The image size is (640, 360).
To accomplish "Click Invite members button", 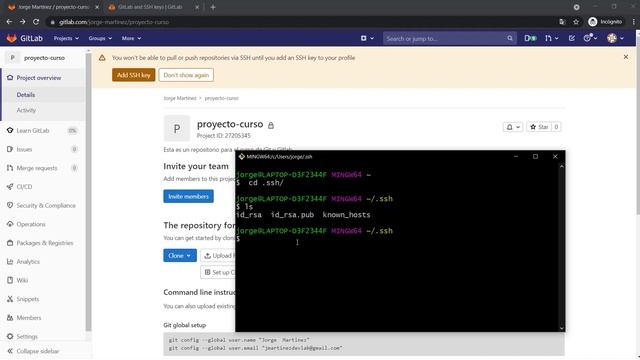I will click(x=189, y=196).
